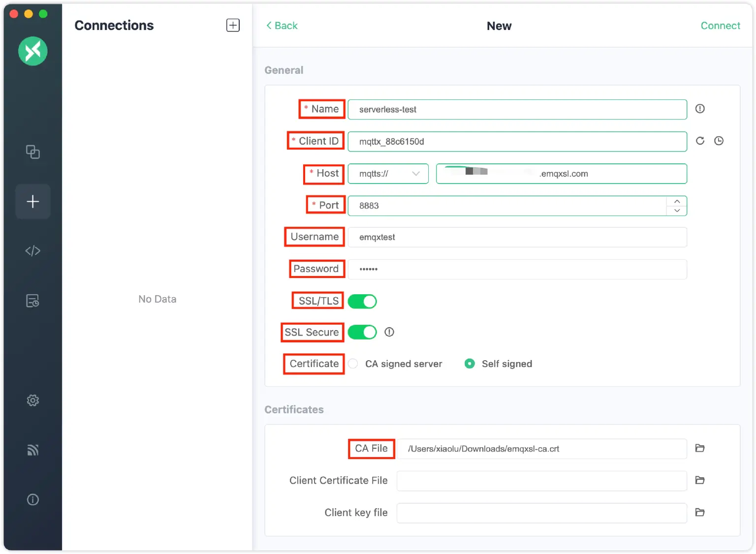756x554 pixels.
Task: Open a new connection via the sidebar plus icon
Action: pyautogui.click(x=32, y=201)
